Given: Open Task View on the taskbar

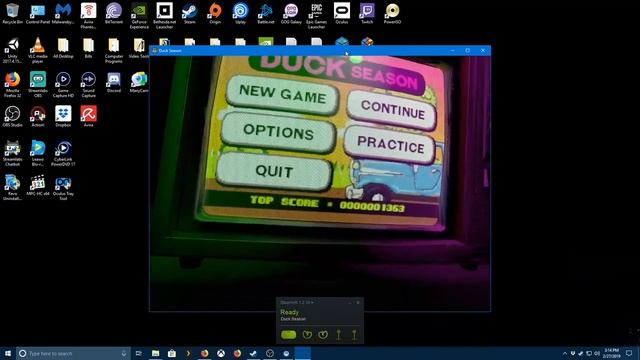Looking at the screenshot, I should coord(138,353).
